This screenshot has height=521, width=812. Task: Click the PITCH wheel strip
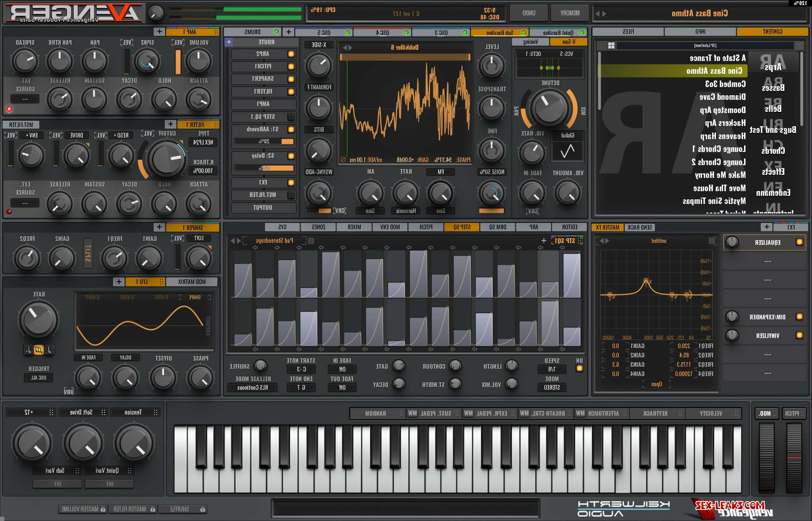(x=794, y=458)
